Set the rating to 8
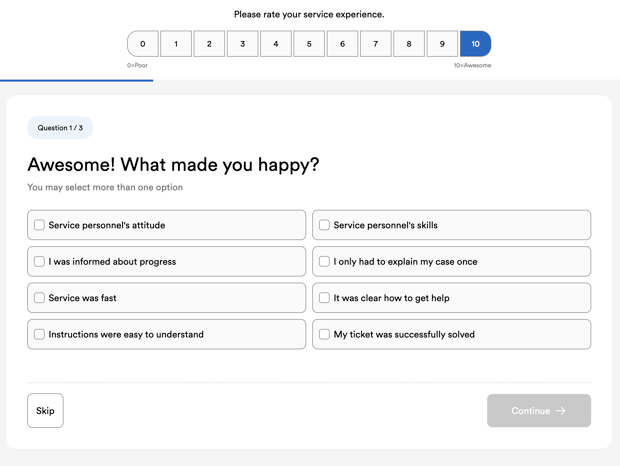This screenshot has height=466, width=620. 408,44
